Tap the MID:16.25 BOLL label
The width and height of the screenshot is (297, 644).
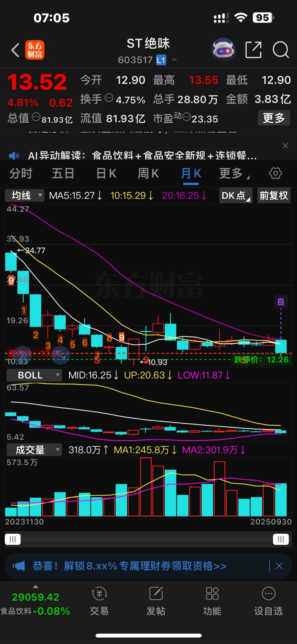tap(94, 375)
